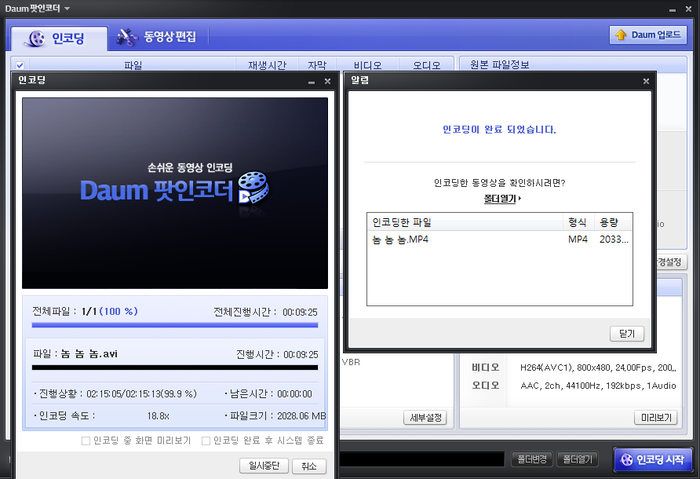
Task: Click the bottom bar 폴더열기 button
Action: (x=577, y=459)
